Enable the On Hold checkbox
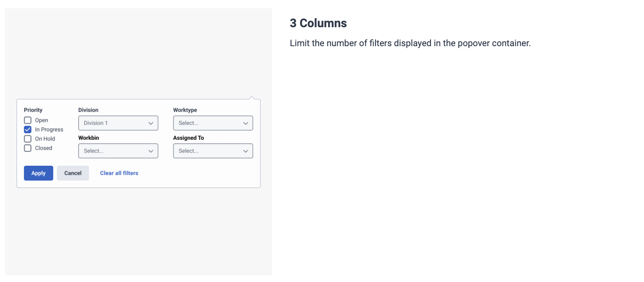The image size is (644, 282). click(27, 139)
